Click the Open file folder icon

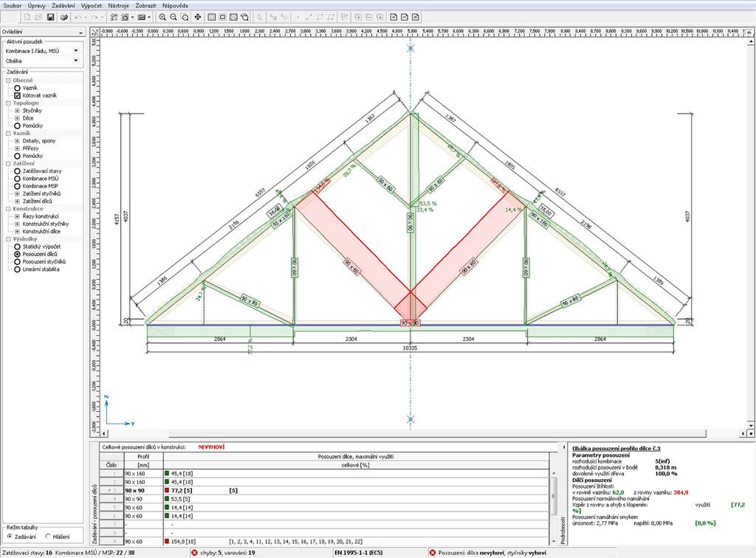[38, 16]
